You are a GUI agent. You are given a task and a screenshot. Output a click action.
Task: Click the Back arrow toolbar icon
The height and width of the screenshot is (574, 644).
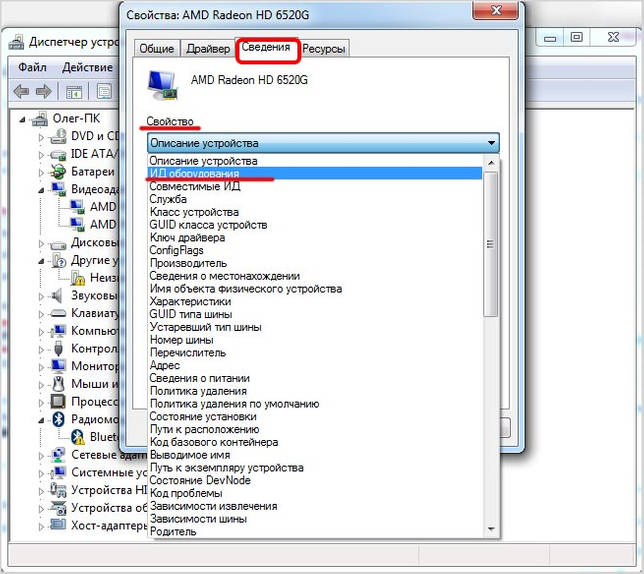(21, 91)
